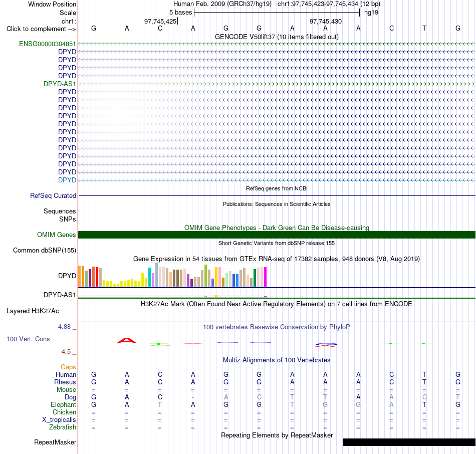The height and width of the screenshot is (454, 476).
Task: Click 'Gene Expression in 54 tissues from GTEx' title
Action: pos(277,259)
